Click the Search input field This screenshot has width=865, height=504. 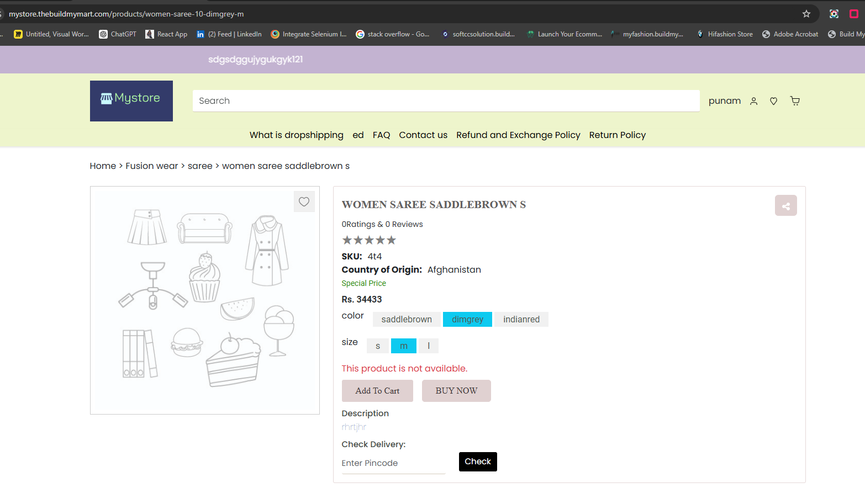[x=446, y=101]
